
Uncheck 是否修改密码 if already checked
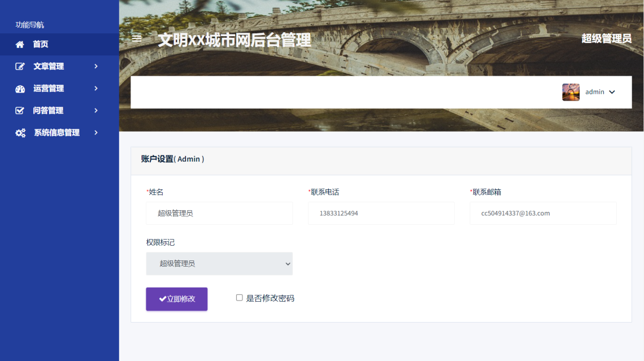point(238,298)
